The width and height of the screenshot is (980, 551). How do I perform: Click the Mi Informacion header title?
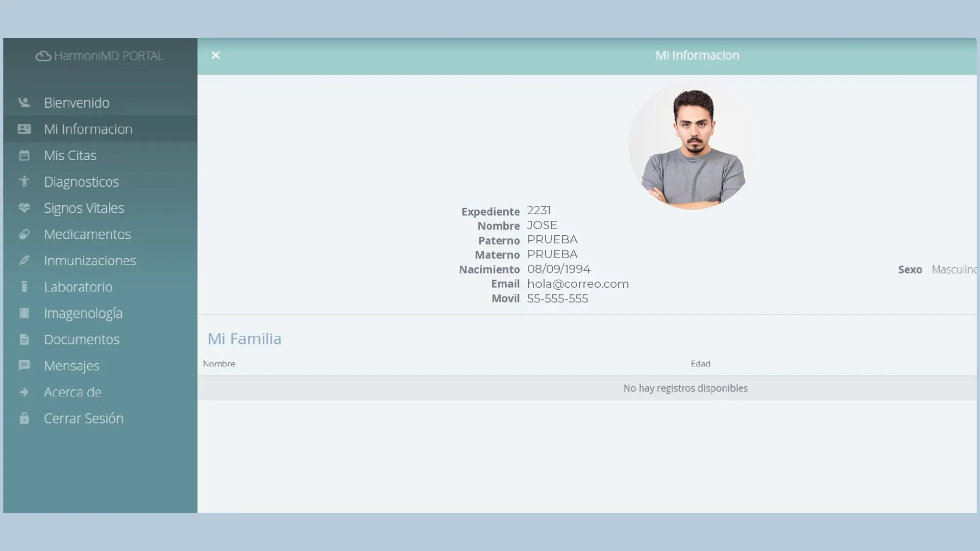(x=697, y=55)
